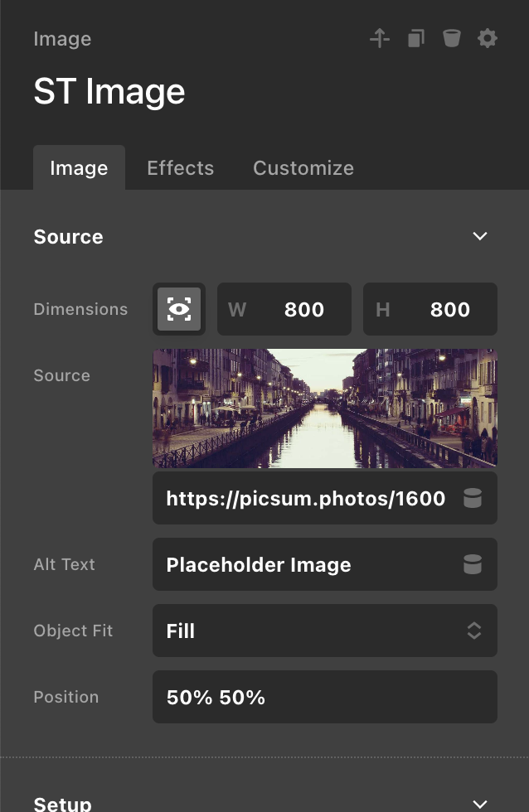Click the picsum.photos URL field

305,499
